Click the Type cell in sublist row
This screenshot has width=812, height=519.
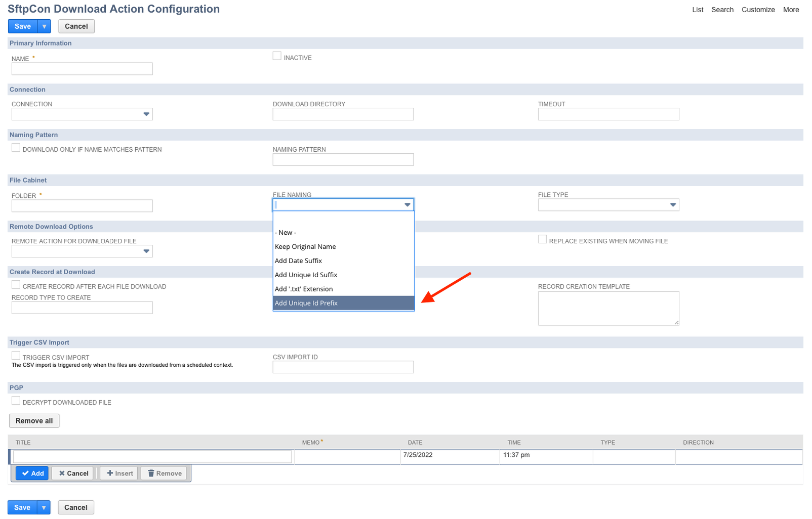[x=634, y=457]
